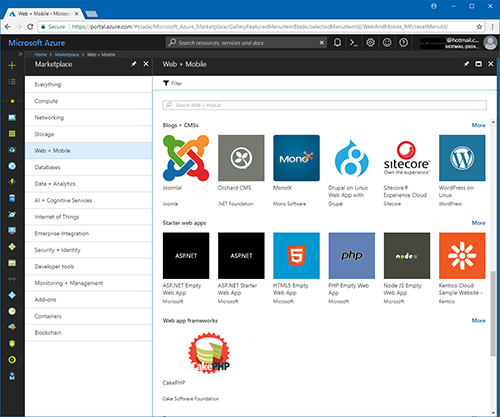Open Enterprise Integration category
Screen dimensions: 500x417
pos(89,233)
